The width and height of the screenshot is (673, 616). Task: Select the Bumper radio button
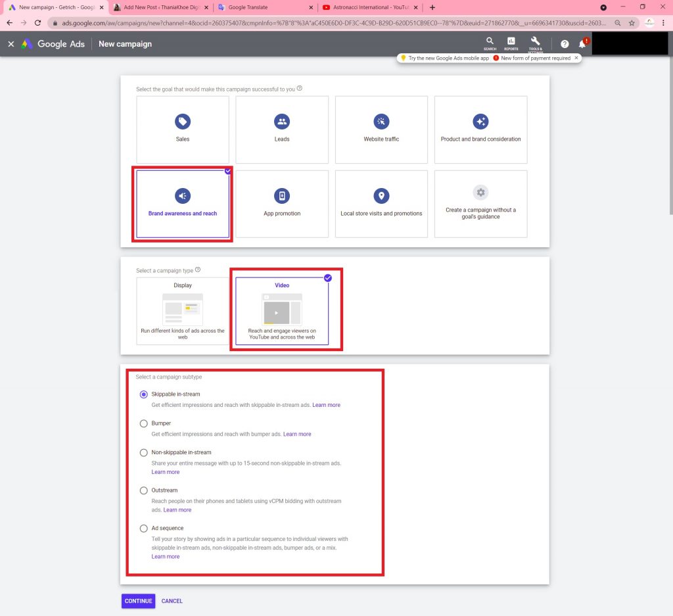click(x=144, y=423)
